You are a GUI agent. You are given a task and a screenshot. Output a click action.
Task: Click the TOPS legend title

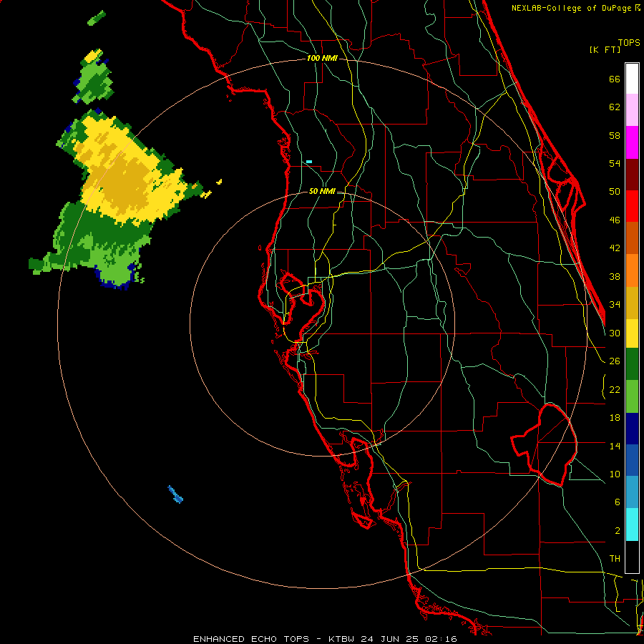pyautogui.click(x=629, y=43)
